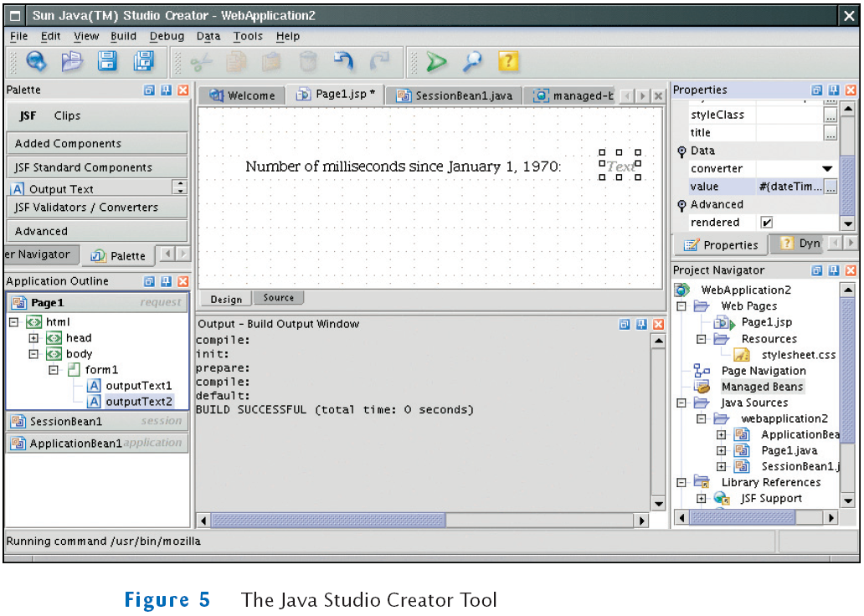Click the Save All disks icon
Viewport: 864px width, 616px height.
tap(144, 61)
